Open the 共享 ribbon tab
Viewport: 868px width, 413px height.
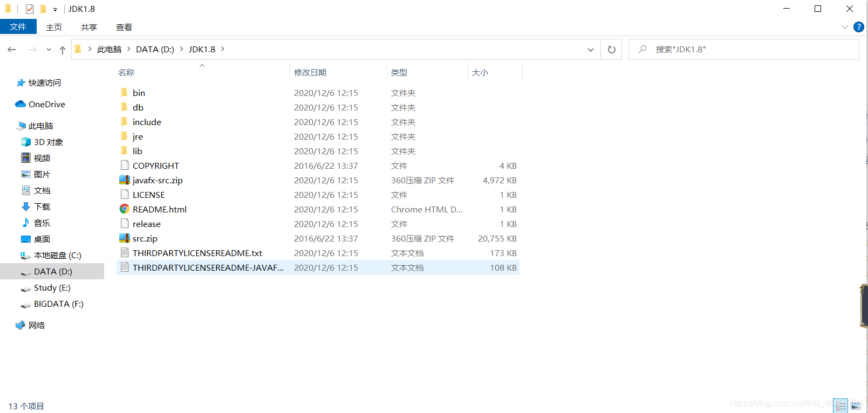[x=89, y=27]
